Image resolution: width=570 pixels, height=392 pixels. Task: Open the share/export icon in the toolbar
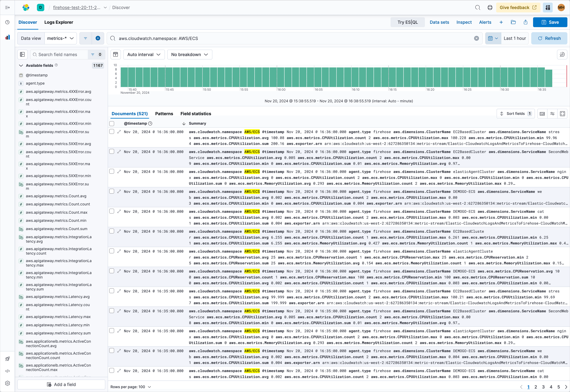point(526,22)
